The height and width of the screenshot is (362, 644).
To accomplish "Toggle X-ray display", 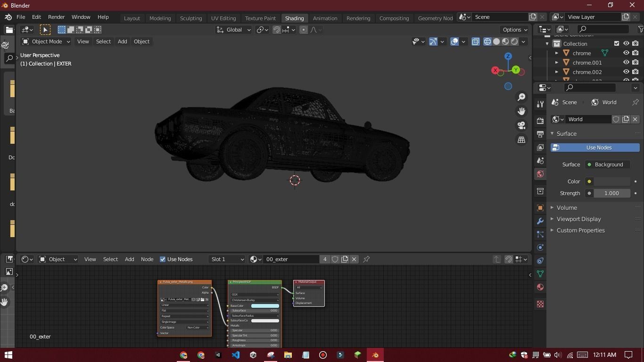I will (x=475, y=41).
